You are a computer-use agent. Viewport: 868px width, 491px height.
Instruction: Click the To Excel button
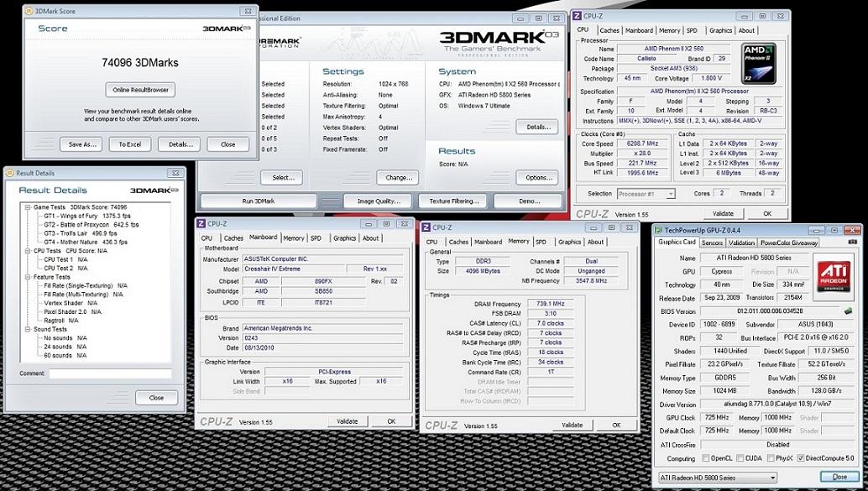130,144
